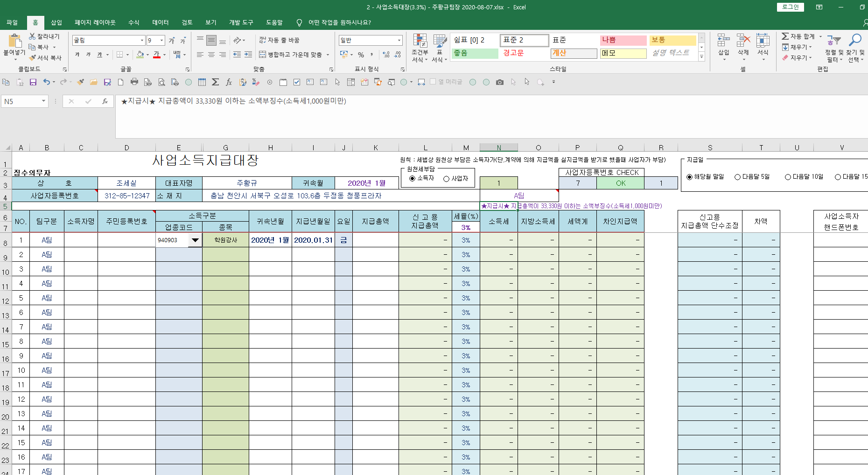Click the Save icon in quick toolbar
The height and width of the screenshot is (475, 868).
(33, 82)
